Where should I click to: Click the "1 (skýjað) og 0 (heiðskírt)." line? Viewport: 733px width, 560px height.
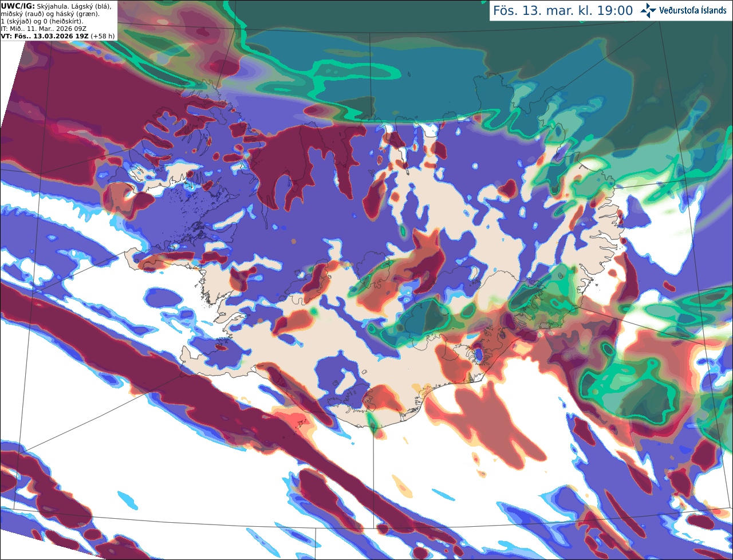[x=42, y=21]
